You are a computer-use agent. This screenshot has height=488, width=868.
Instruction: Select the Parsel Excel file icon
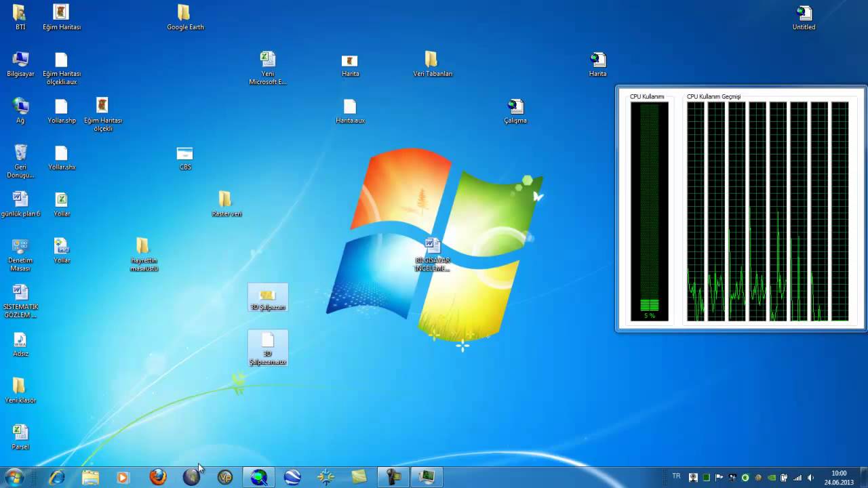[x=20, y=438]
